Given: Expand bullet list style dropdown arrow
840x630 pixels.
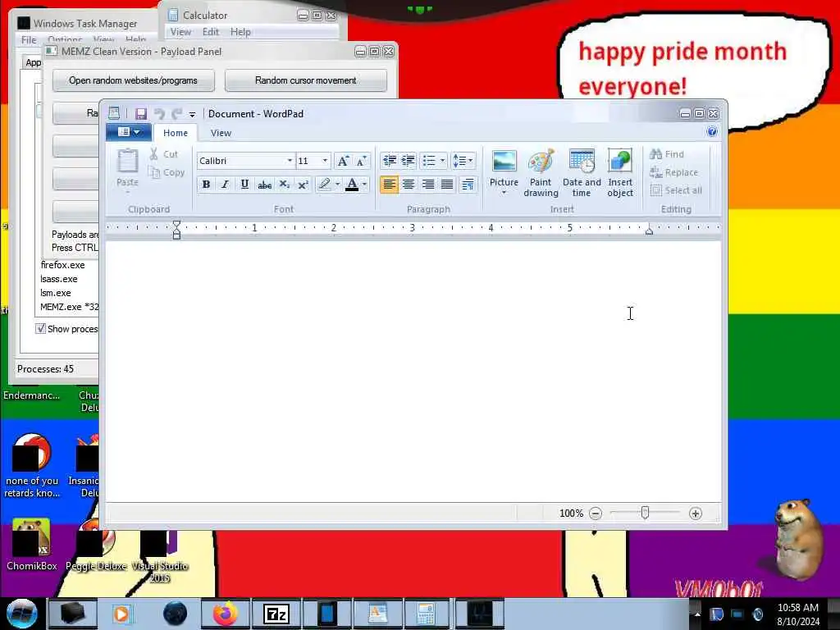Looking at the screenshot, I should [442, 160].
